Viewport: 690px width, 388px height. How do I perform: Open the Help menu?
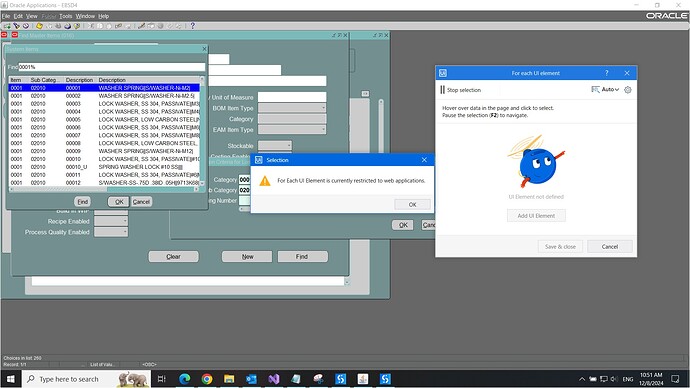point(103,16)
